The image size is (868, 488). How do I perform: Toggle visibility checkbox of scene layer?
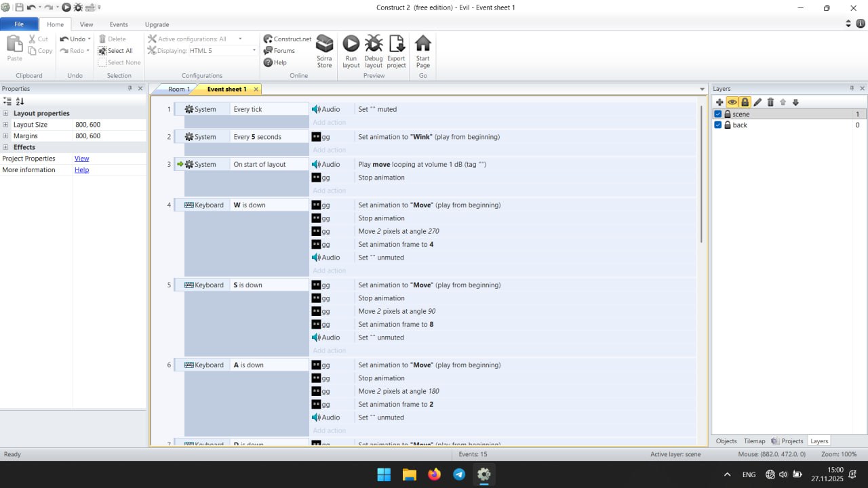click(x=718, y=115)
